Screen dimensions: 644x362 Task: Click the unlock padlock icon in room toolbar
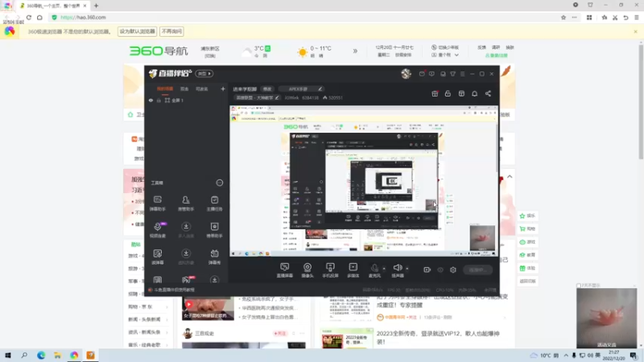point(448,93)
